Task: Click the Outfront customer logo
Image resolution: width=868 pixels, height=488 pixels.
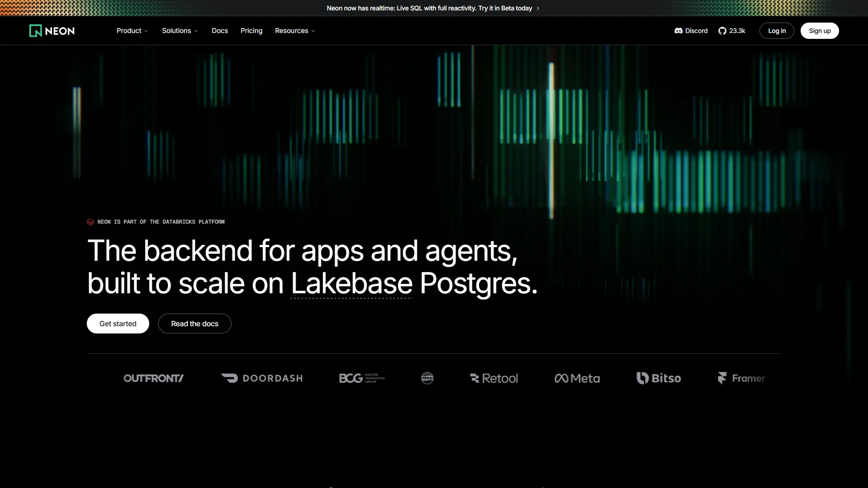Action: [154, 378]
